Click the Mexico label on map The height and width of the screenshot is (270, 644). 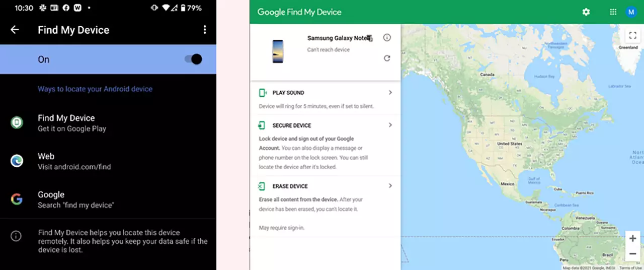coord(507,184)
